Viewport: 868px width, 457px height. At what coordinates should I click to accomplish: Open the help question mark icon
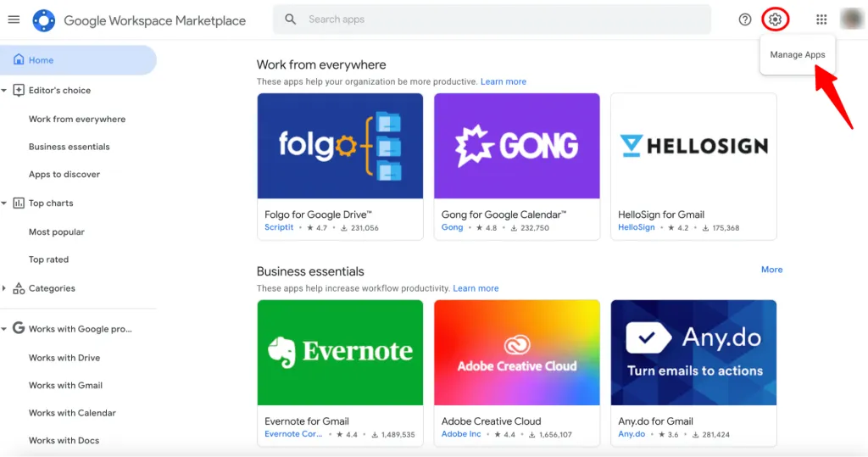click(745, 20)
